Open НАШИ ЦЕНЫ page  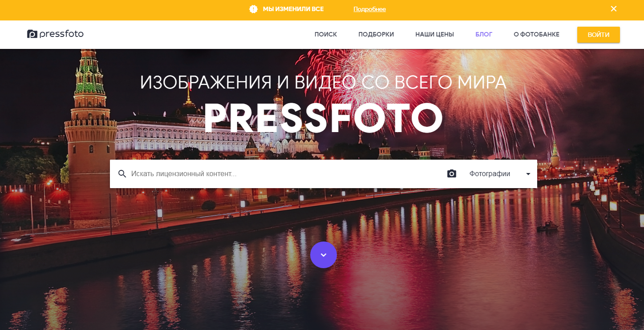click(434, 34)
